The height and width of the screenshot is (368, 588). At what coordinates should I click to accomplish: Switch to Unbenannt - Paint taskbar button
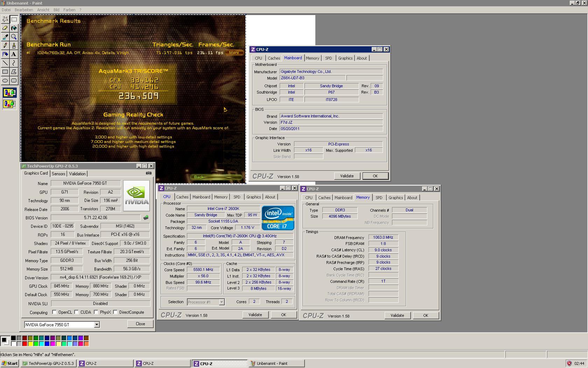[x=276, y=363]
